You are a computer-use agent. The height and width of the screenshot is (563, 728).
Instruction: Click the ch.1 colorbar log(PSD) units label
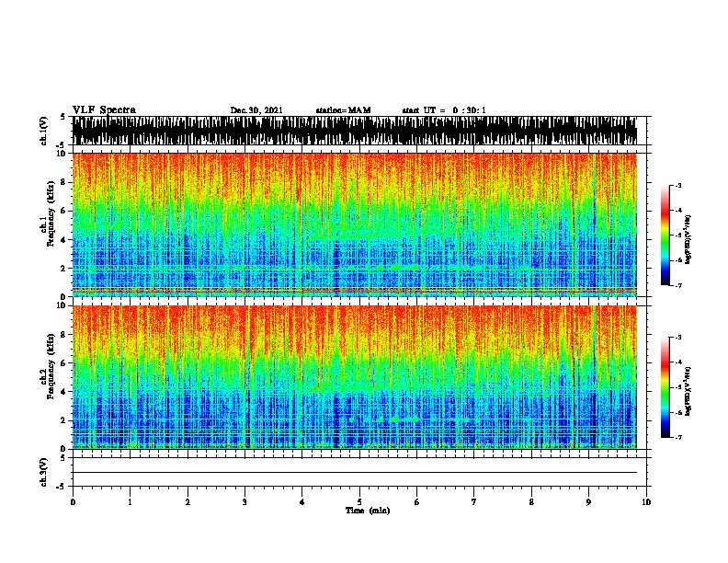(688, 239)
